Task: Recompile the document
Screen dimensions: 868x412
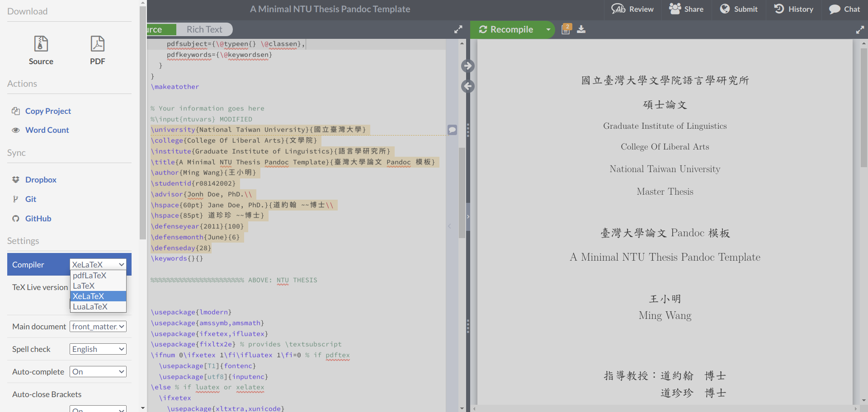Action: pyautogui.click(x=506, y=29)
